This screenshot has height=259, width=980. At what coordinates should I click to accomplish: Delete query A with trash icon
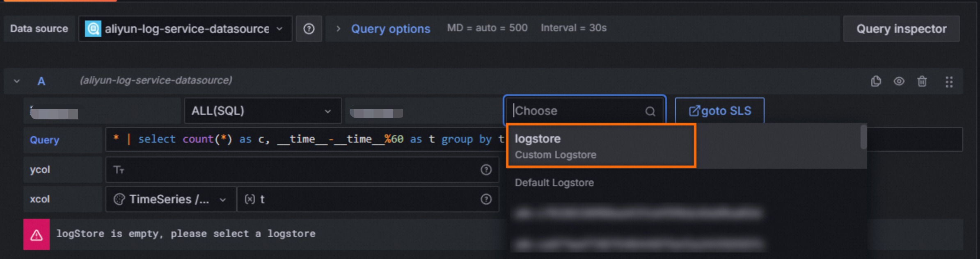coord(922,81)
